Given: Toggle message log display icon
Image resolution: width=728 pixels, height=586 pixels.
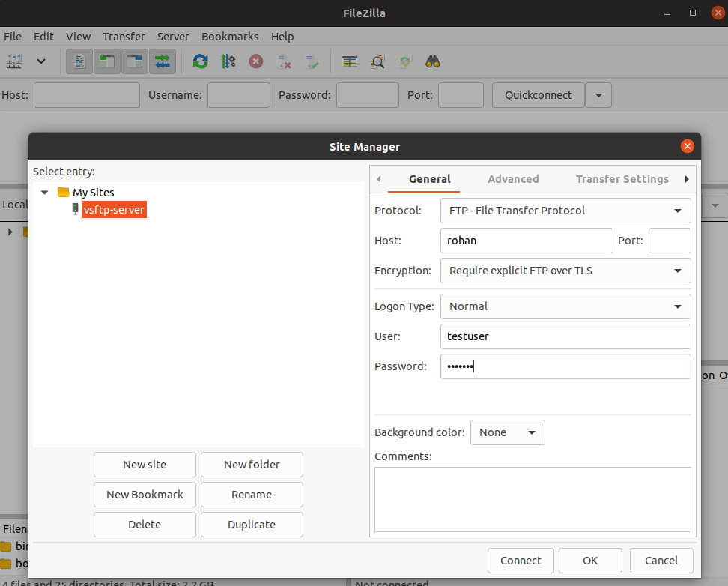Looking at the screenshot, I should point(79,61).
